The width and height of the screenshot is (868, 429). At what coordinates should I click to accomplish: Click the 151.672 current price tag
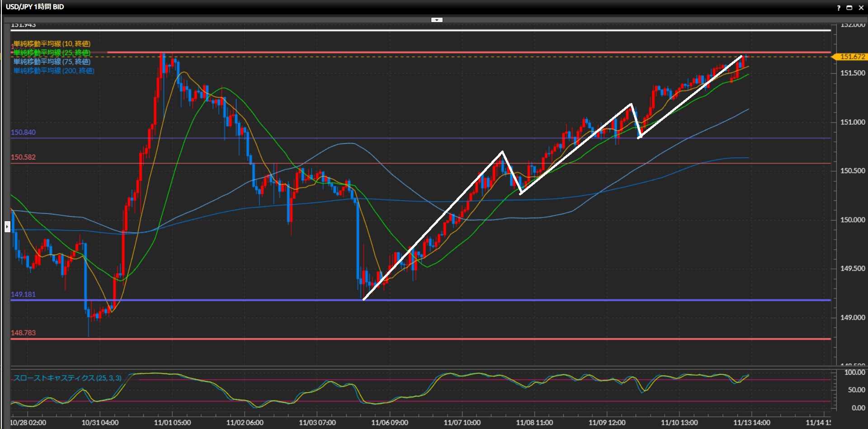(x=851, y=57)
